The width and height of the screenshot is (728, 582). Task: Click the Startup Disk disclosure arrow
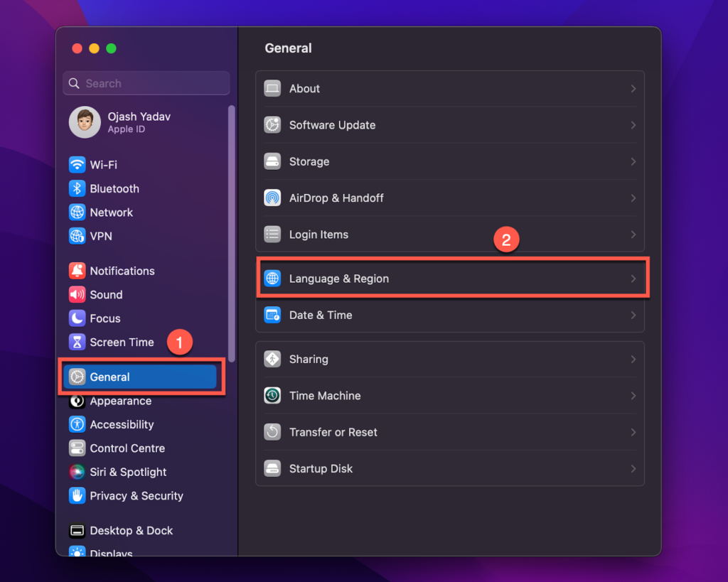tap(633, 468)
